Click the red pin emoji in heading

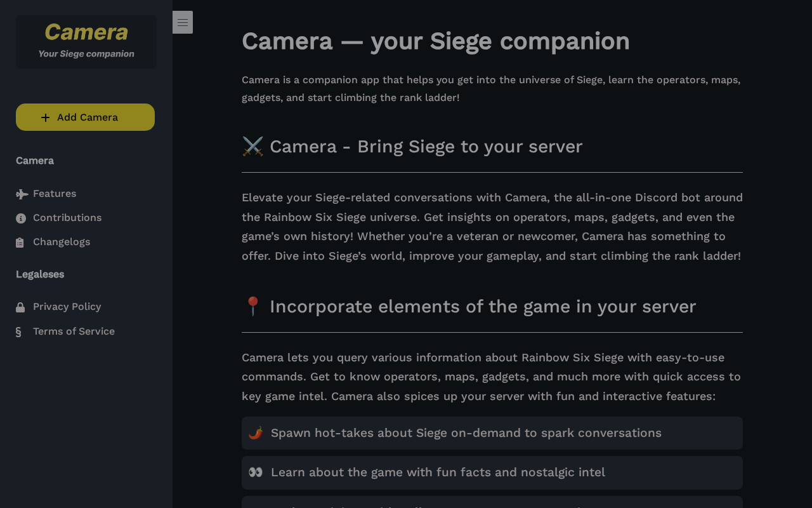(x=252, y=306)
